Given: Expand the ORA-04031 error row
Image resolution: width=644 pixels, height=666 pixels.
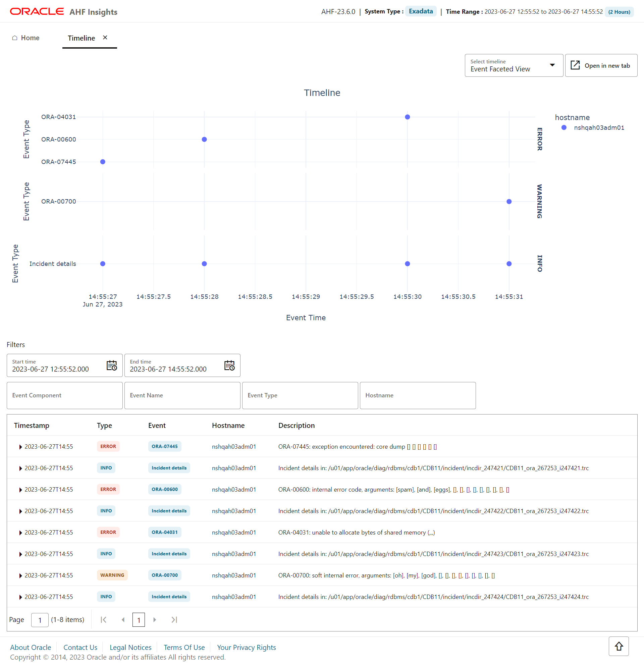Looking at the screenshot, I should (20, 533).
